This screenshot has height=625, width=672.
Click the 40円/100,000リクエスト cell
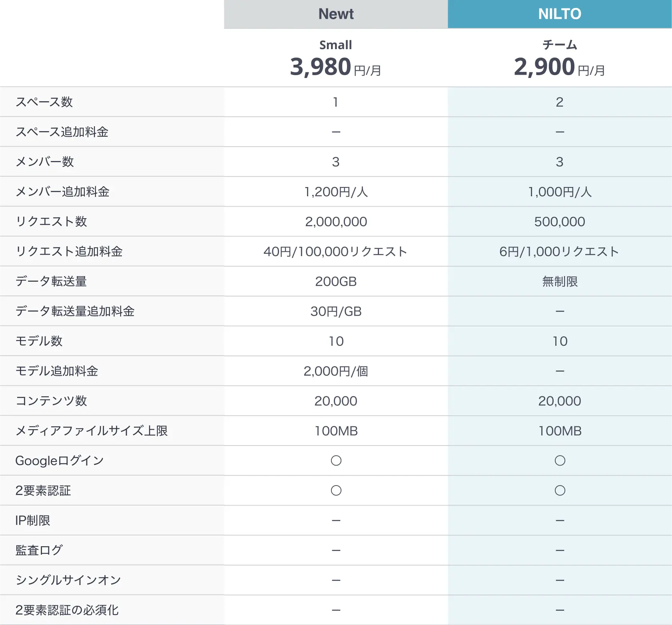click(x=336, y=251)
